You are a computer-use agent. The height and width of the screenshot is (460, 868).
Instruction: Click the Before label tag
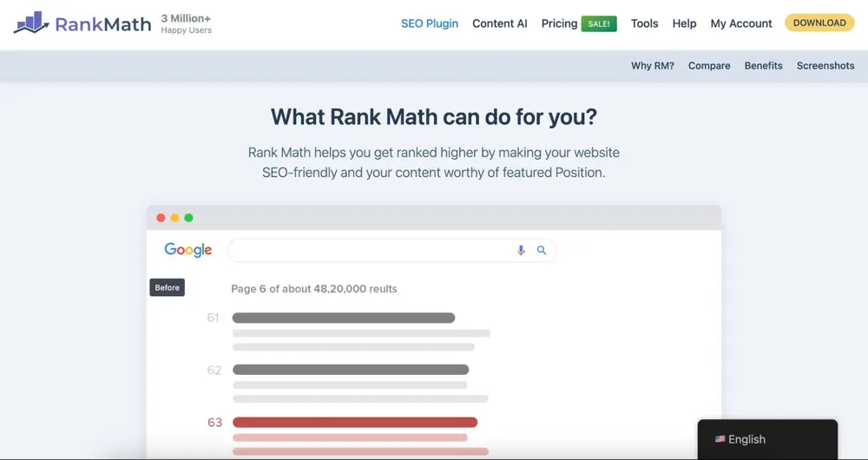168,287
